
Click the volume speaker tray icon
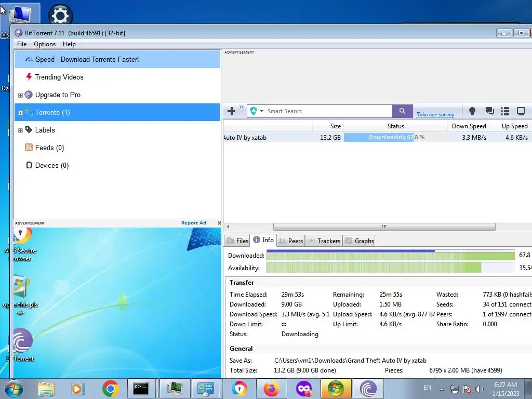coord(479,389)
